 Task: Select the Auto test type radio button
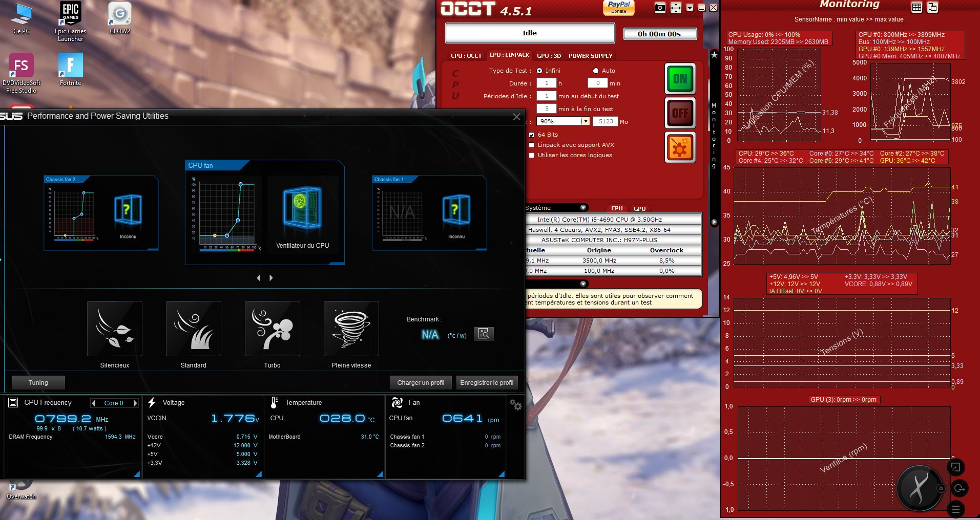[595, 71]
